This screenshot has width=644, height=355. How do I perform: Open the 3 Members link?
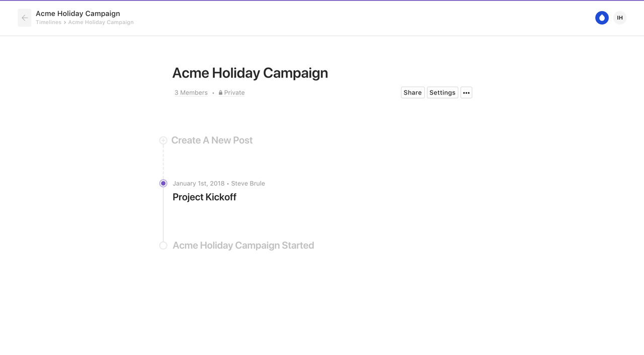(x=191, y=93)
